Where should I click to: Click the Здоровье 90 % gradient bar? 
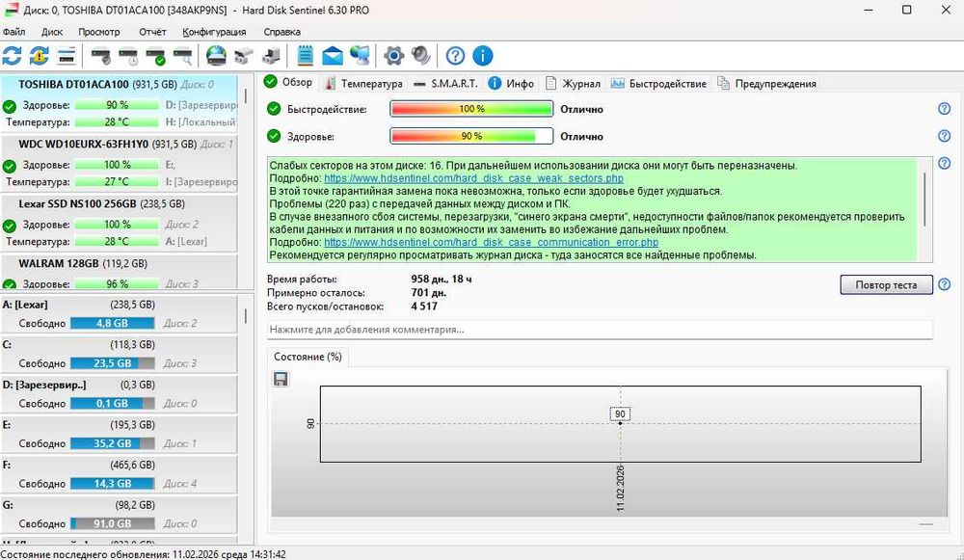pos(471,136)
